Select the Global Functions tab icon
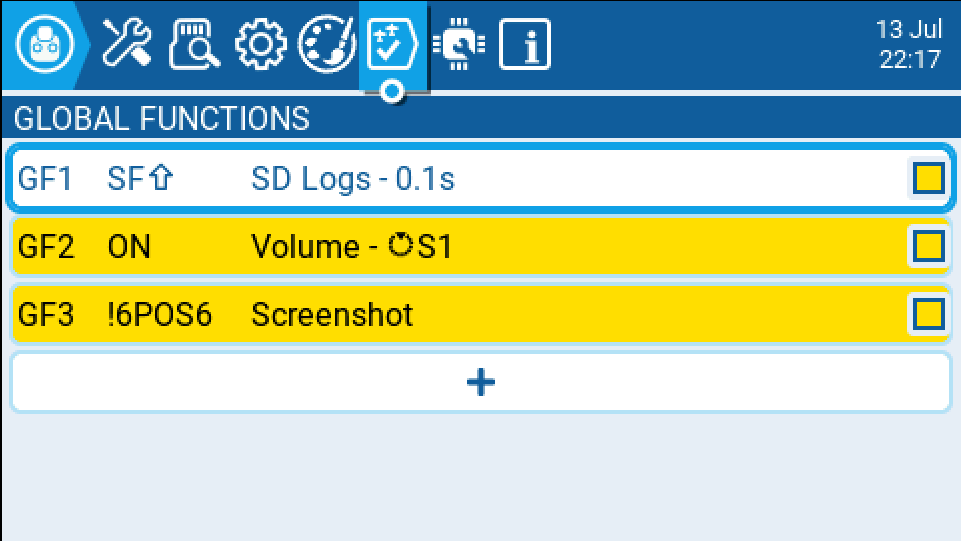 pos(392,45)
